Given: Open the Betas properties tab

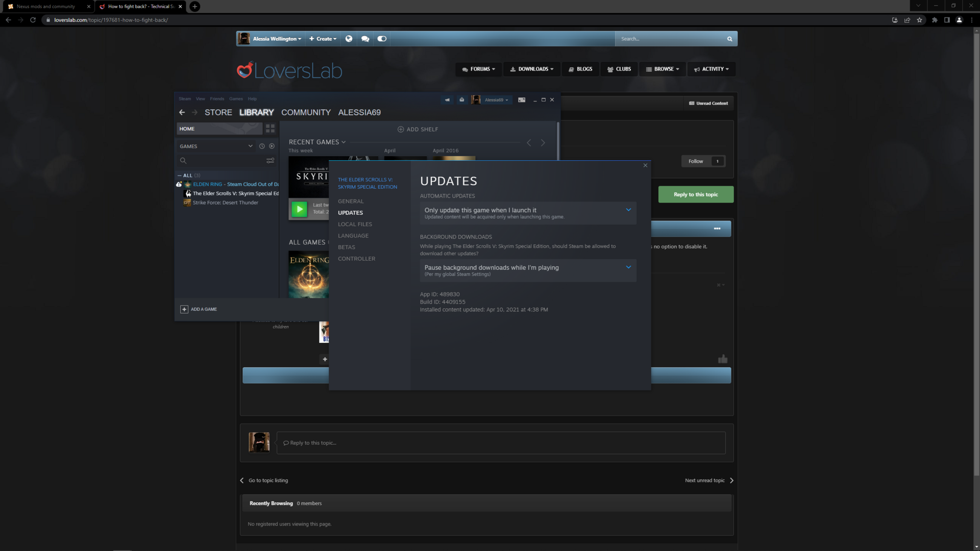Looking at the screenshot, I should coord(346,247).
